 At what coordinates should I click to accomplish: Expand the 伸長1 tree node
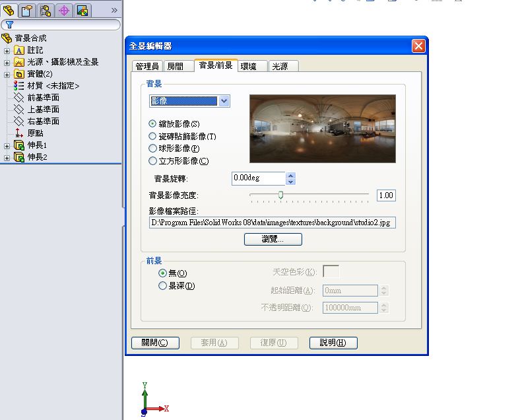coord(7,146)
